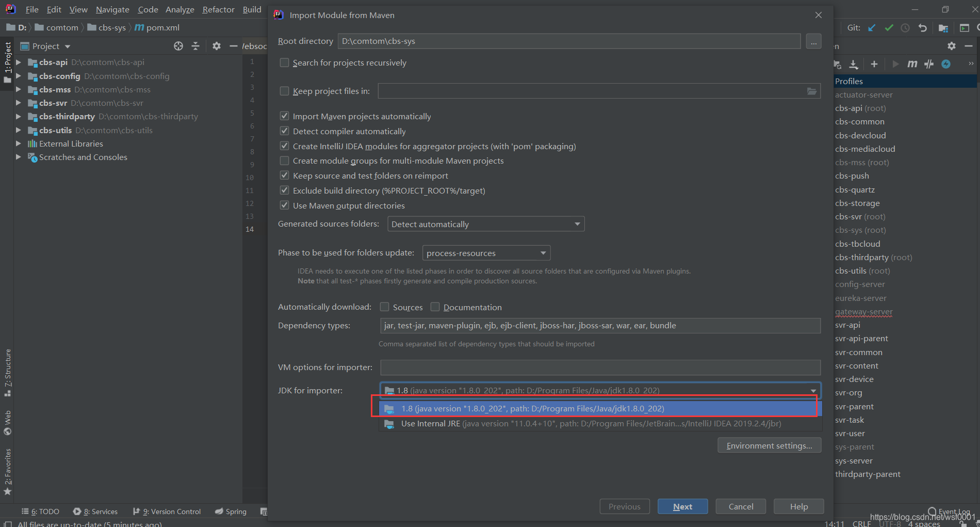Screen dimensions: 980x527
Task: Collapse JDK for importer dropdown
Action: coord(813,391)
